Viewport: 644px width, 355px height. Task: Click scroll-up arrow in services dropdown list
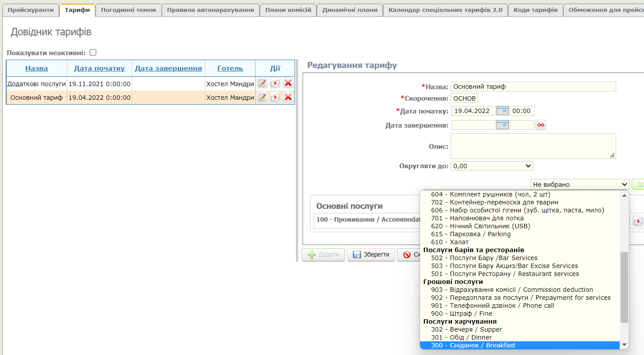pos(624,195)
